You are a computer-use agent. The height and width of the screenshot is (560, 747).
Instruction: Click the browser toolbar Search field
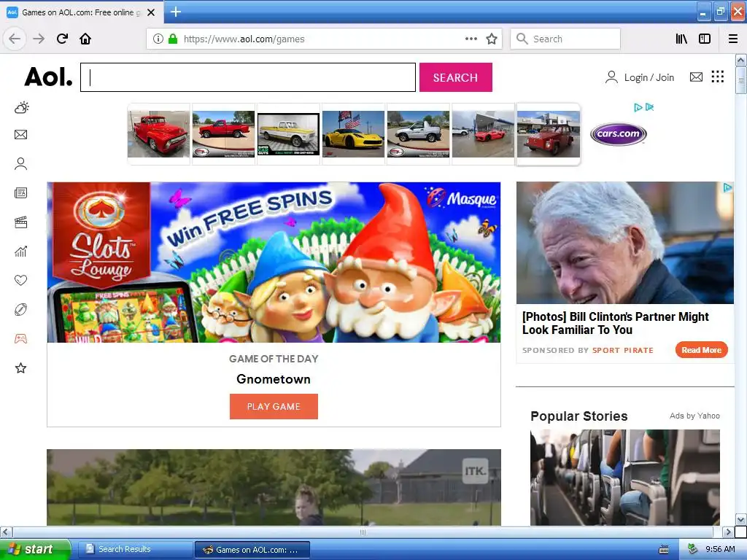pyautogui.click(x=565, y=39)
